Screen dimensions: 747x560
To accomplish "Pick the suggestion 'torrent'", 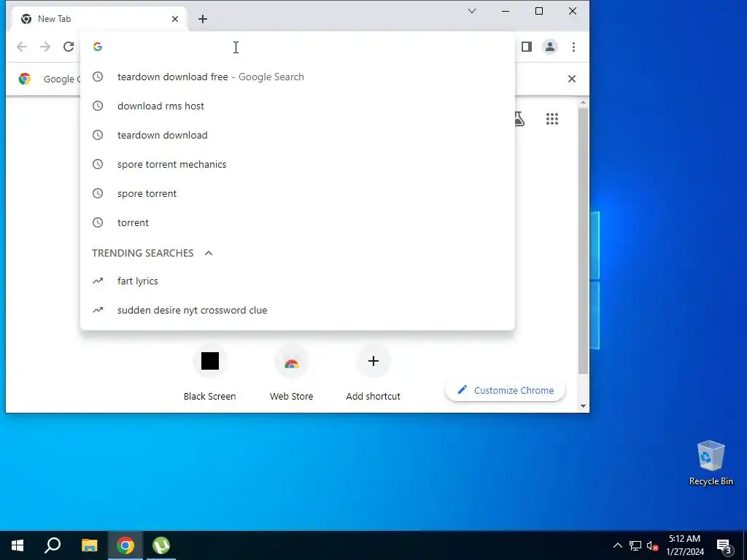I will point(298,222).
